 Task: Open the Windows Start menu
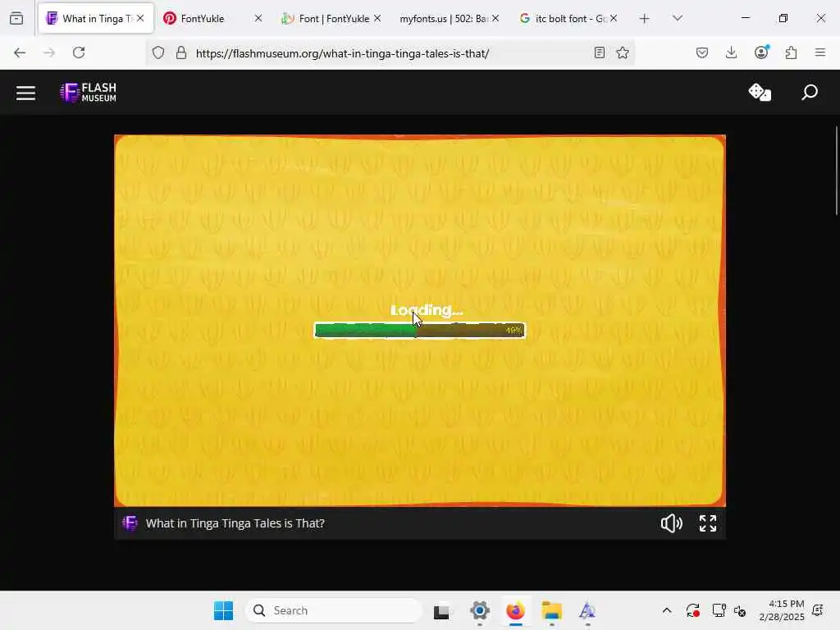point(223,610)
